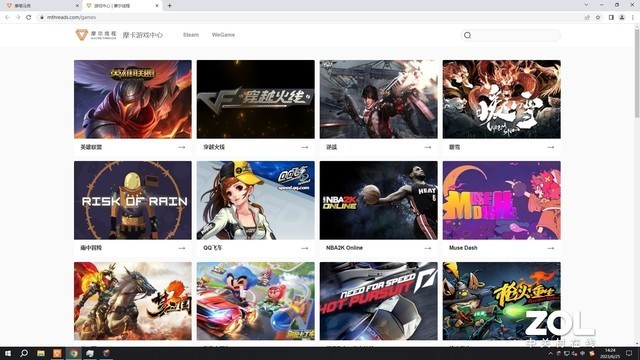Viewport: 640px width, 360px height.
Task: Open the Risk of Rain game thumbnail
Action: click(133, 200)
